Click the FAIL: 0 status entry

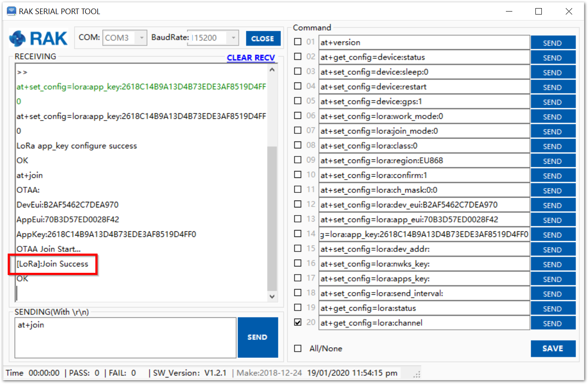122,373
